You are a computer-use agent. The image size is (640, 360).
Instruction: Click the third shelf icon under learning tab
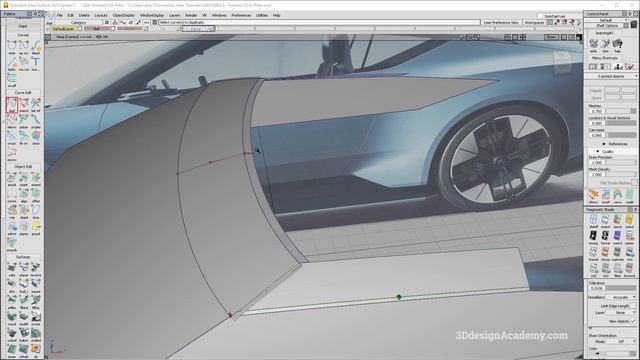[x=617, y=44]
